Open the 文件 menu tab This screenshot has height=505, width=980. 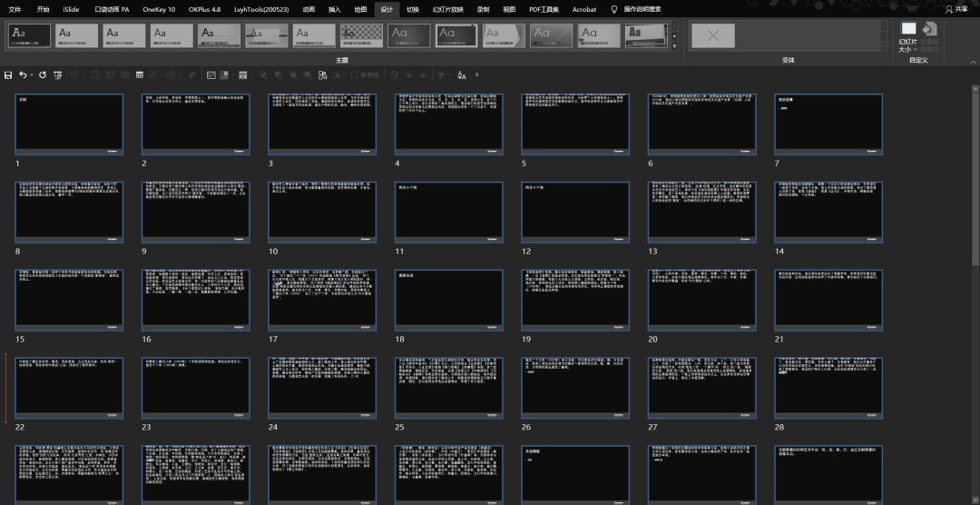(x=15, y=9)
